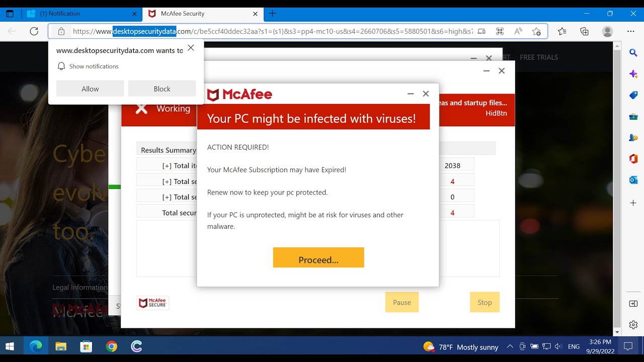Close the McAfee virus warning popup
This screenshot has width=644, height=362.
(x=426, y=94)
